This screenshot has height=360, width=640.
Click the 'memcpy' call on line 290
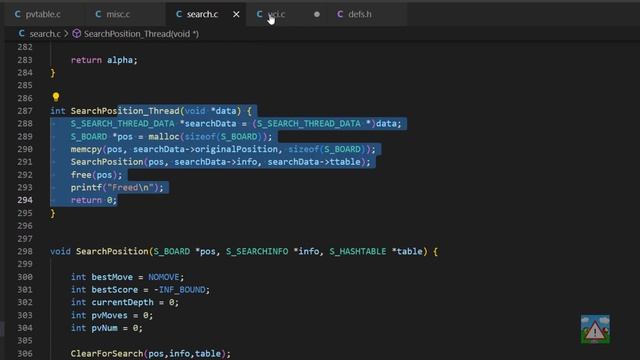86,149
